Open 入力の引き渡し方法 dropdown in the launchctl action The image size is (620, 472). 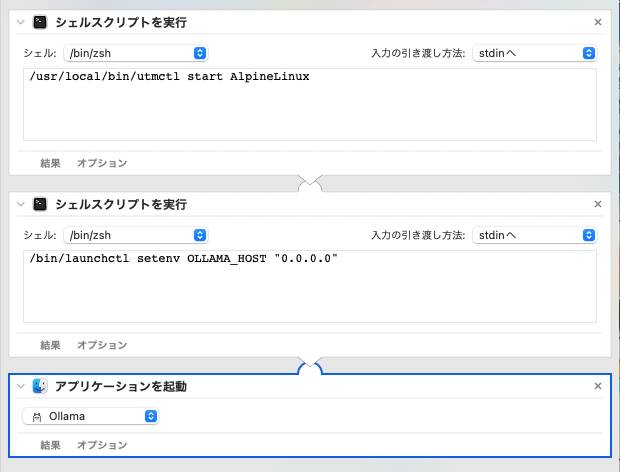pos(534,235)
